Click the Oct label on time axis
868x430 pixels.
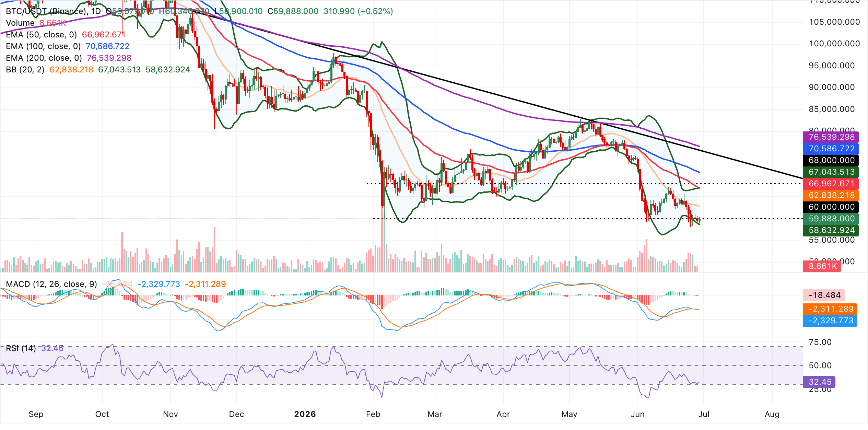click(x=102, y=414)
